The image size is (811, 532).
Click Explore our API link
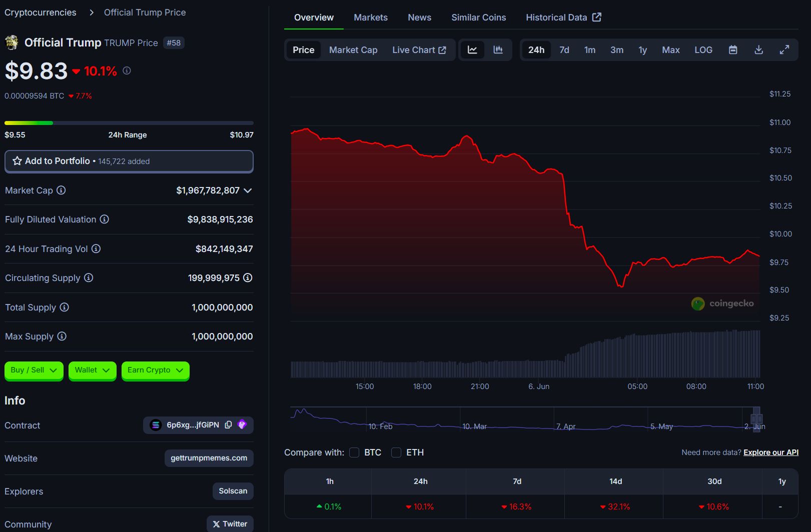point(771,452)
